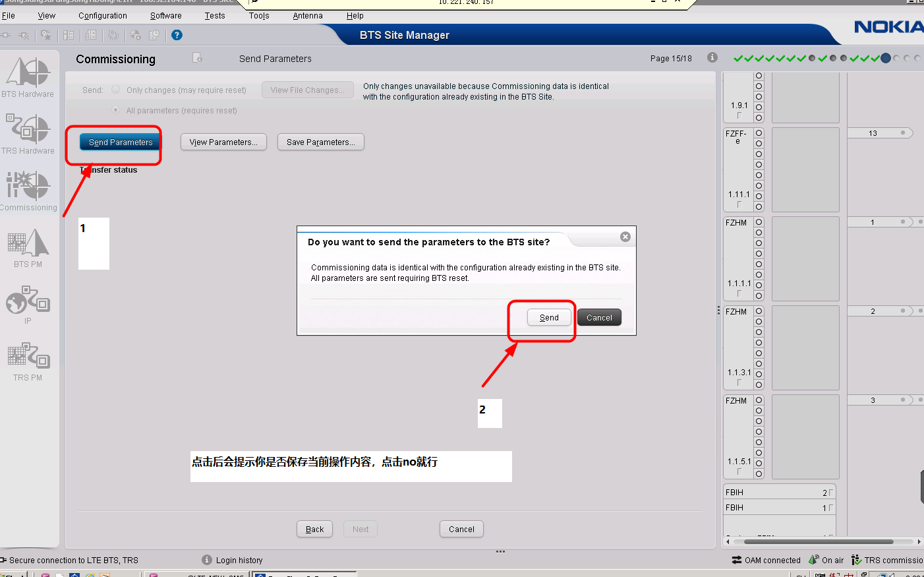This screenshot has width=924, height=577.
Task: Click the equipment panel scroll left arrow
Action: pos(728,541)
